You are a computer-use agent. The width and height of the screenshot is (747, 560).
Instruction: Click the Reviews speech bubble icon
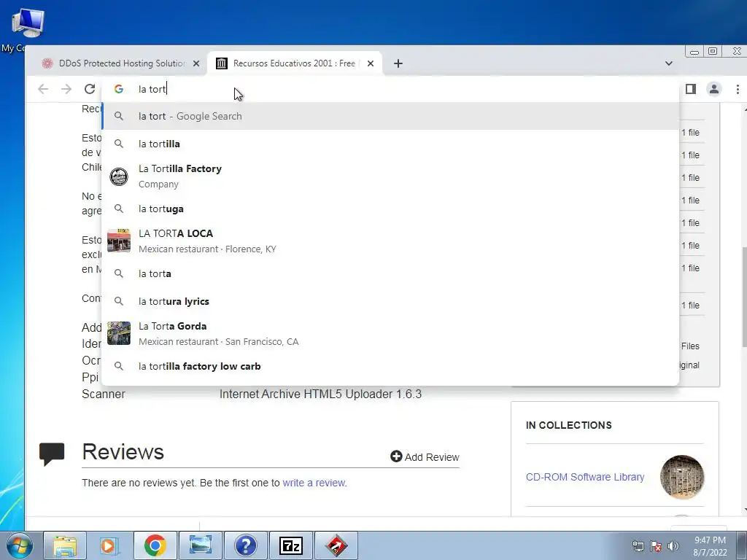52,454
